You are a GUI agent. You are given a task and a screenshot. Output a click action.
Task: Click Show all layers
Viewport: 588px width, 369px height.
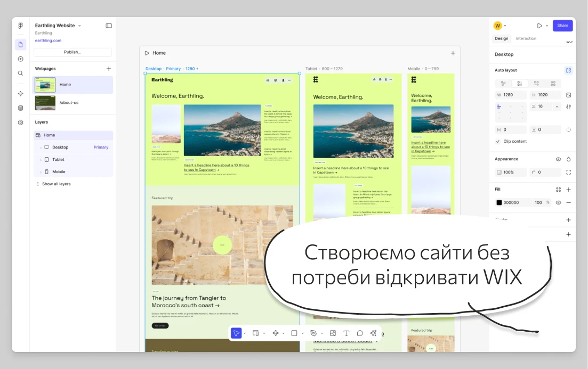pyautogui.click(x=57, y=184)
